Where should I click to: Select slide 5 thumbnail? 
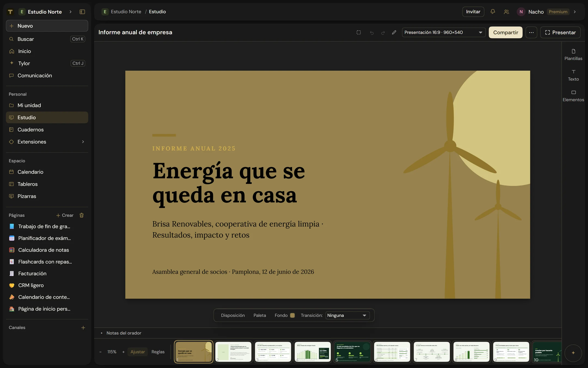coord(352,352)
